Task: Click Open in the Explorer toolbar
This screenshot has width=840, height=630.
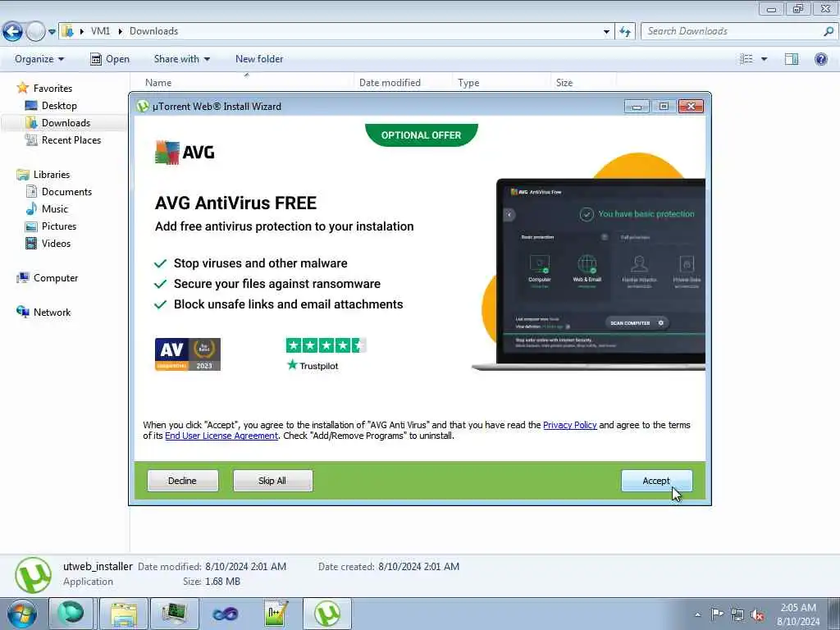Action: point(110,59)
